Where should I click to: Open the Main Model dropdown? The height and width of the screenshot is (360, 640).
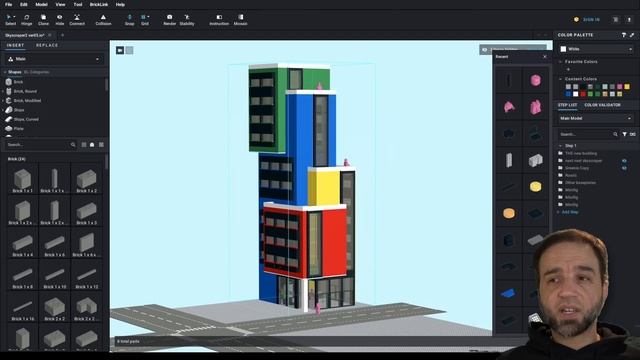596,118
